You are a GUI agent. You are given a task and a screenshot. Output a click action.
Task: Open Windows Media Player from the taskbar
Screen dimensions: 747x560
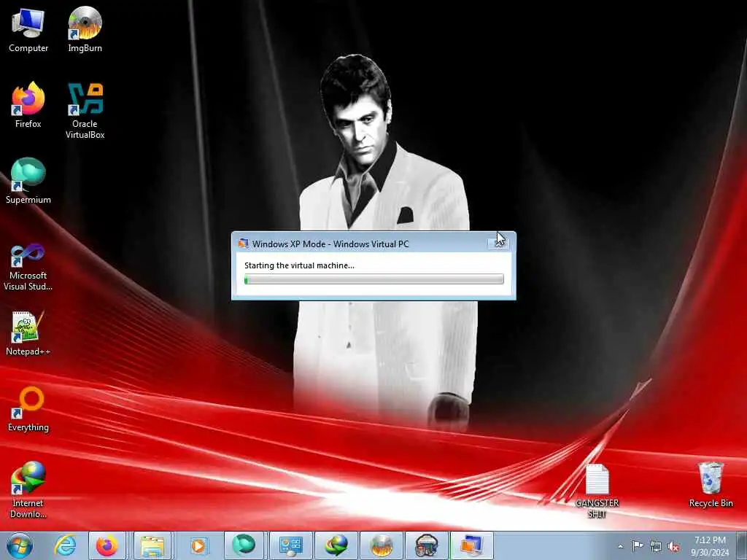pos(198,545)
